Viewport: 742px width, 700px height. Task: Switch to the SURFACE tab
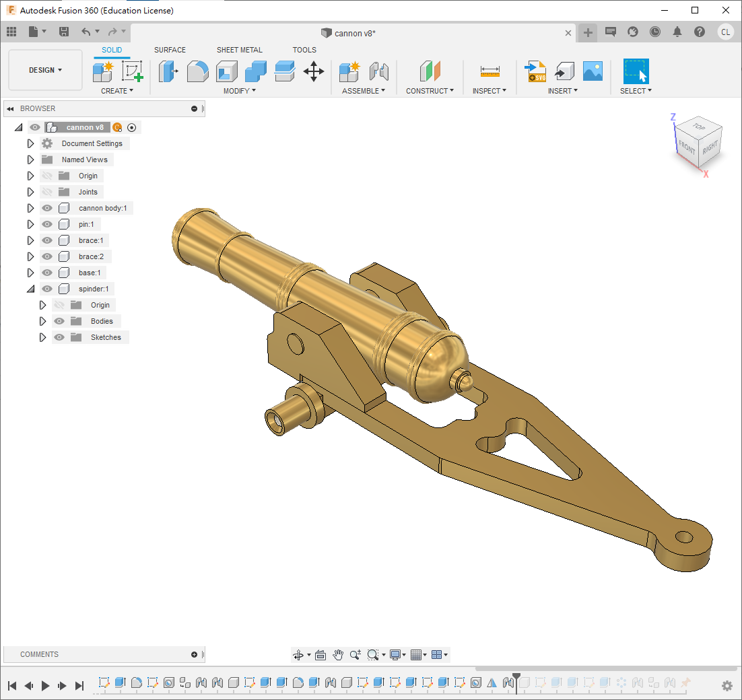170,50
